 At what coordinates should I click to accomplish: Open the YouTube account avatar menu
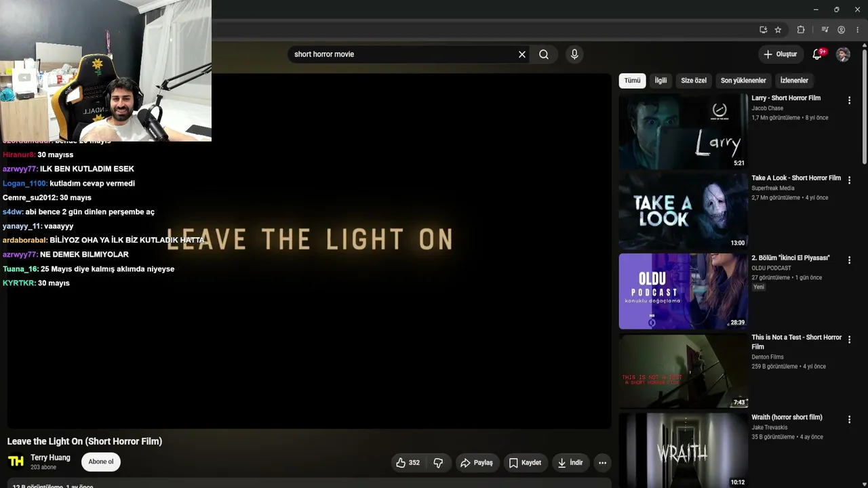click(x=843, y=54)
